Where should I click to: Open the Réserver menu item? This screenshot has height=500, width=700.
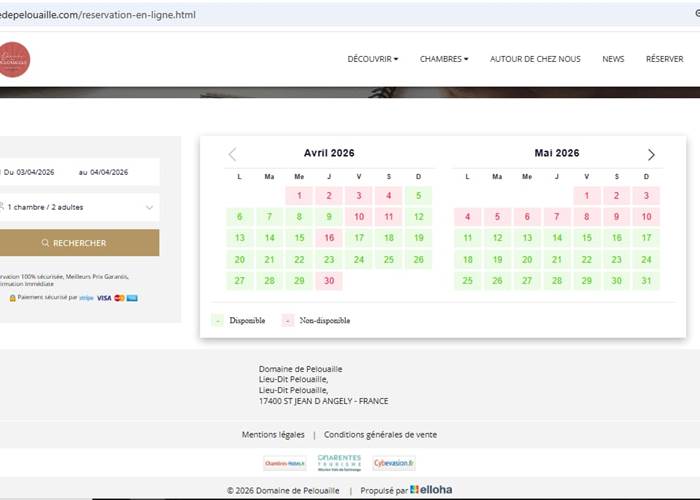click(x=664, y=59)
